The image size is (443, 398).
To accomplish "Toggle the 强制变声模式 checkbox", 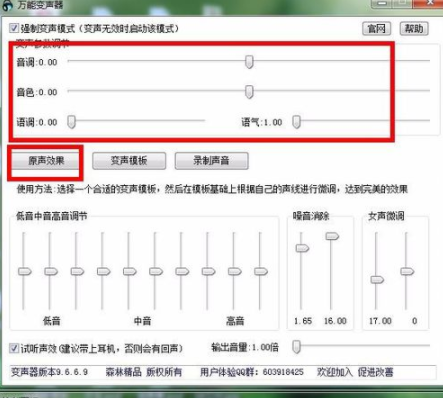I will point(14,28).
